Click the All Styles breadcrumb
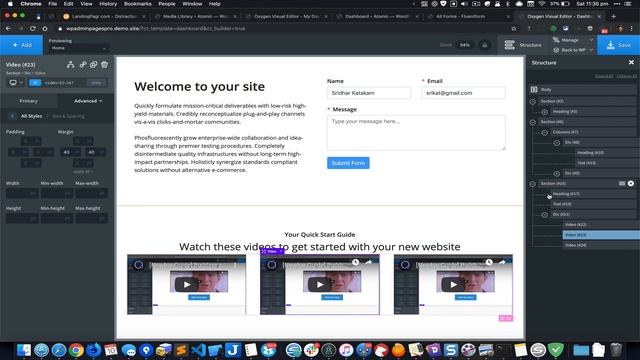Viewport: 640px width, 360px height. (31, 116)
